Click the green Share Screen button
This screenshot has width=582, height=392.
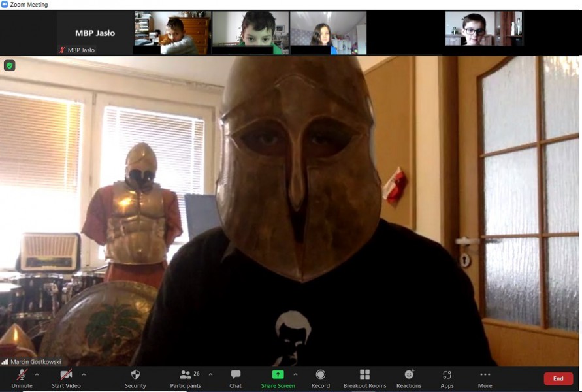[278, 379]
